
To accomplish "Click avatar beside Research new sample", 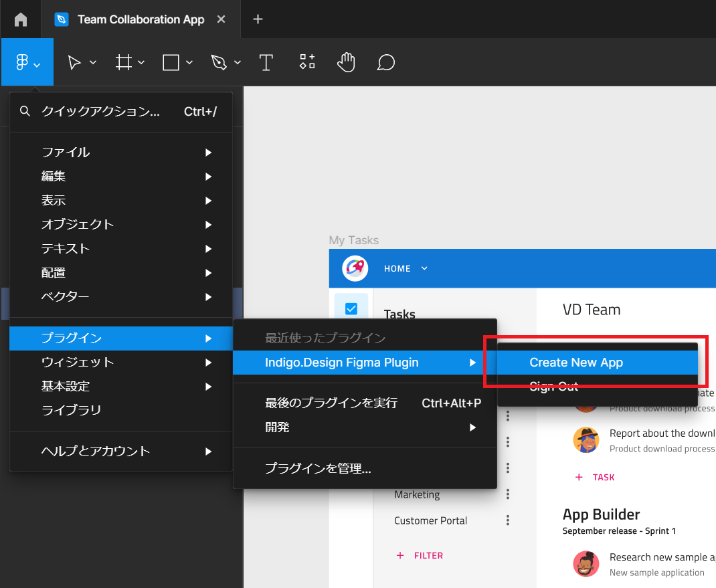I will (586, 564).
